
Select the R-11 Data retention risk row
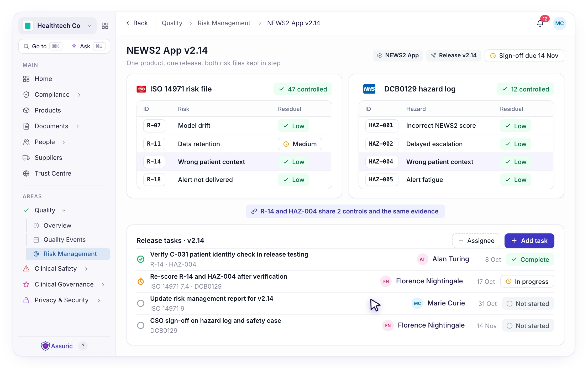point(234,144)
